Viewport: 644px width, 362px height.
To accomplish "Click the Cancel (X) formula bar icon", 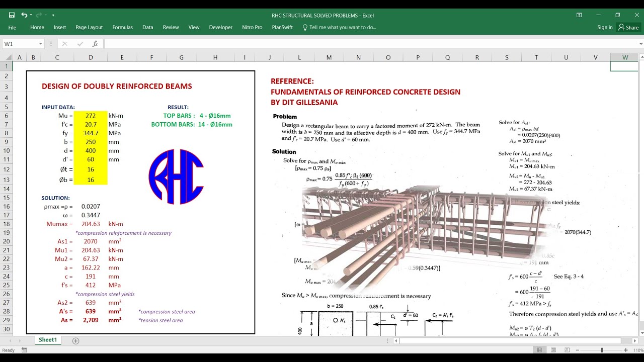I will pos(64,44).
